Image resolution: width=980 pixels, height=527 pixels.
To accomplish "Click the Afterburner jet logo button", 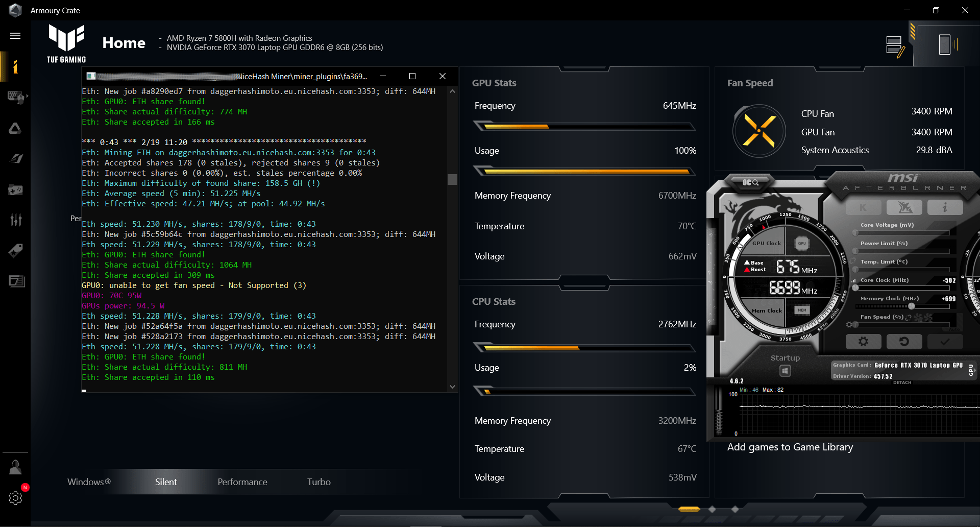I will click(904, 207).
